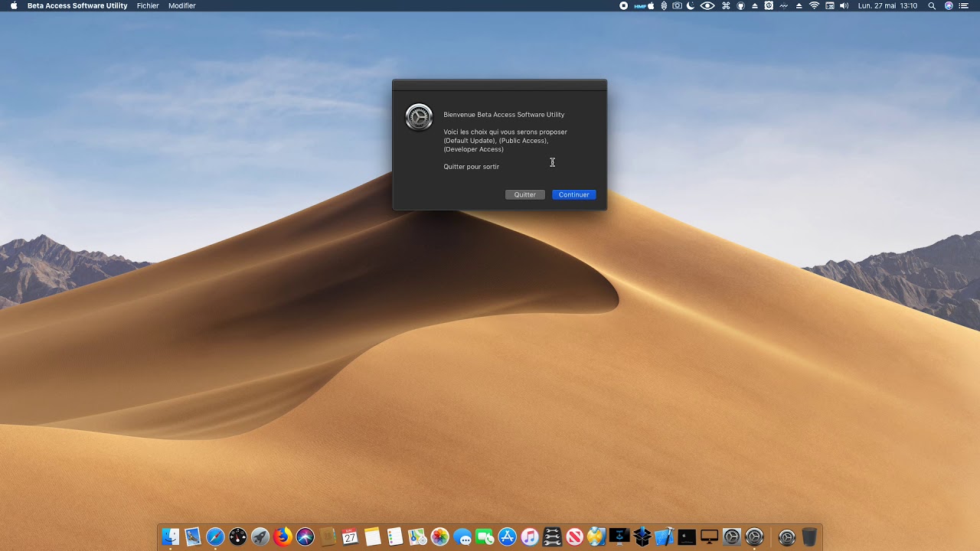Open the Calendar icon showing 27
This screenshot has width=980, height=551.
[350, 537]
